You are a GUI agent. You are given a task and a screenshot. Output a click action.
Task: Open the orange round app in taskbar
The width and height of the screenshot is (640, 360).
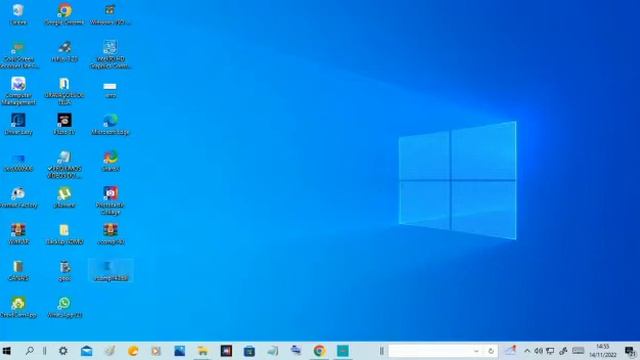click(x=133, y=351)
